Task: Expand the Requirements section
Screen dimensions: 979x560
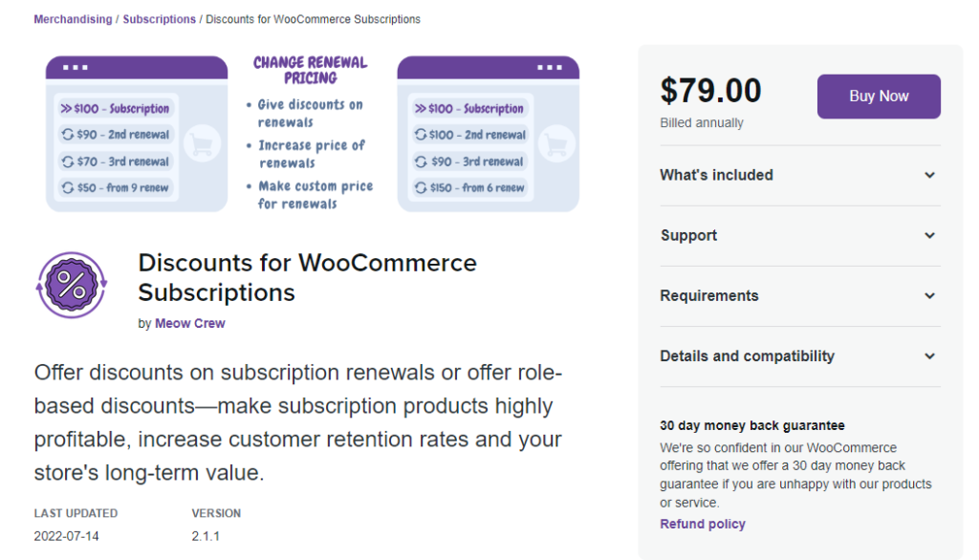Action: [800, 296]
